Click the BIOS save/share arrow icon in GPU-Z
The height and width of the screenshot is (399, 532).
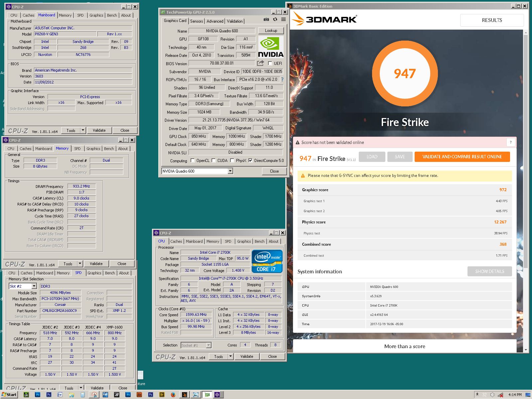(x=260, y=63)
